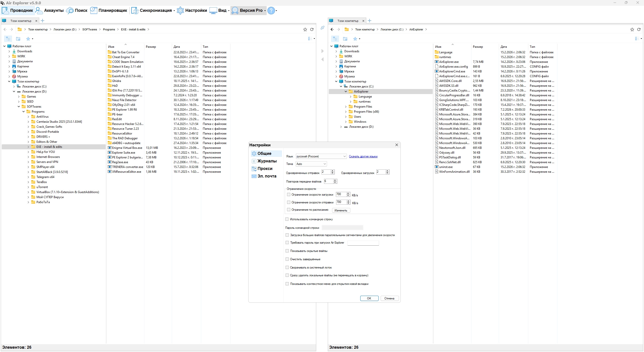Click refresh icon in left pane address bar
644x352 pixels.
[x=312, y=29]
